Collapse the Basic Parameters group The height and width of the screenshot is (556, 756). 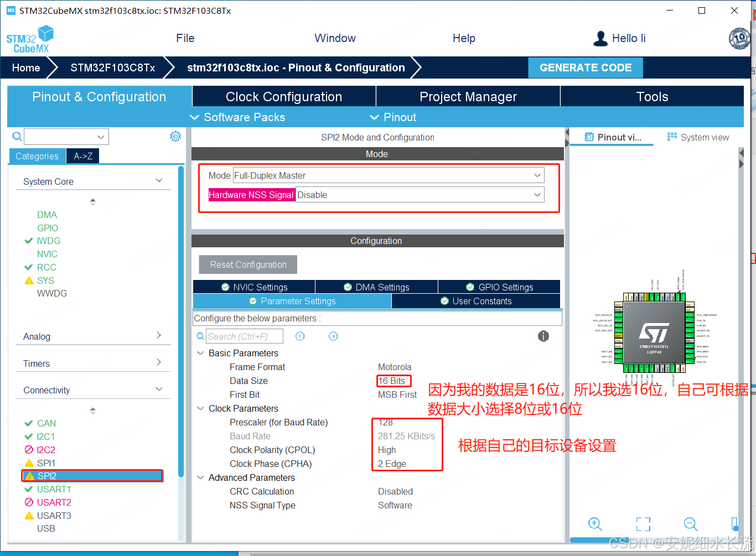[x=200, y=353]
